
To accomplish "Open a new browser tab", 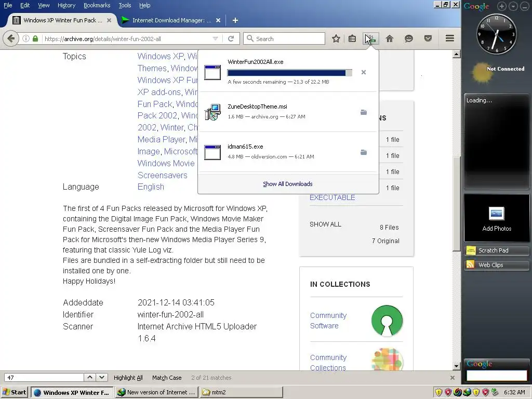I will (235, 20).
